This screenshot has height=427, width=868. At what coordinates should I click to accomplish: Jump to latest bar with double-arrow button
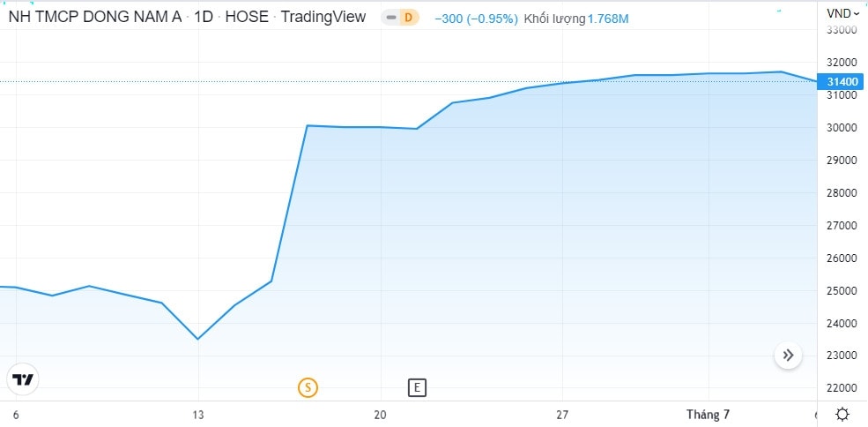point(789,355)
